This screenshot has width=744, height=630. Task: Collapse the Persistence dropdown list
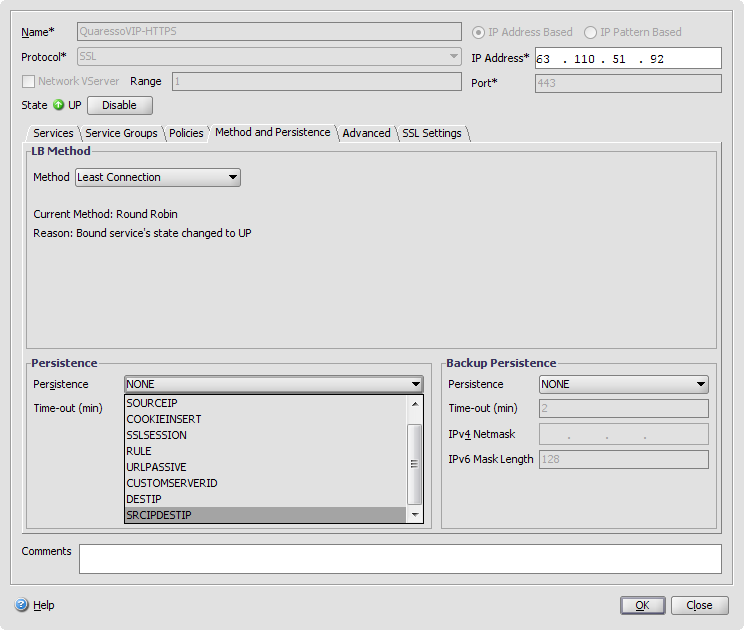[x=415, y=384]
